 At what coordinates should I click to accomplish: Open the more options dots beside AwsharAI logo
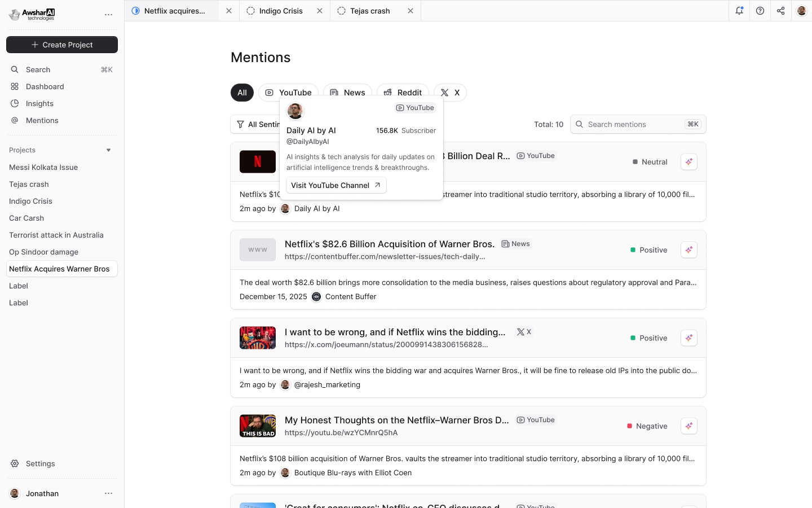[x=108, y=15]
